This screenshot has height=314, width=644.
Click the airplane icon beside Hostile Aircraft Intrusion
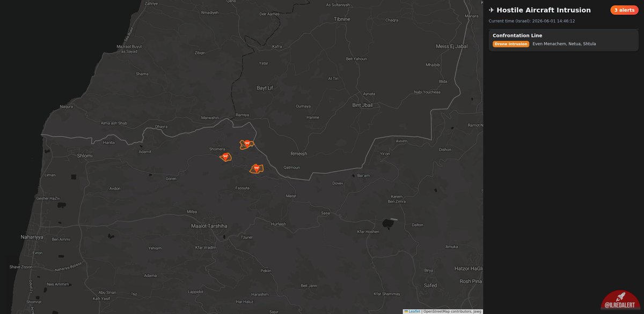click(x=492, y=10)
